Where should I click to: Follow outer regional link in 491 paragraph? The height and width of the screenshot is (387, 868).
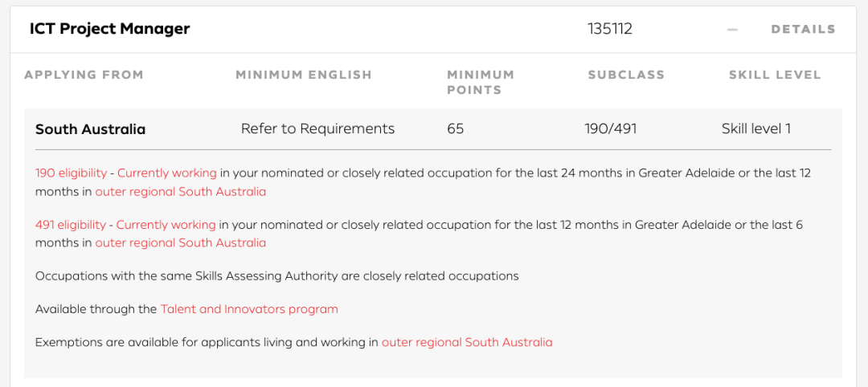click(x=181, y=242)
